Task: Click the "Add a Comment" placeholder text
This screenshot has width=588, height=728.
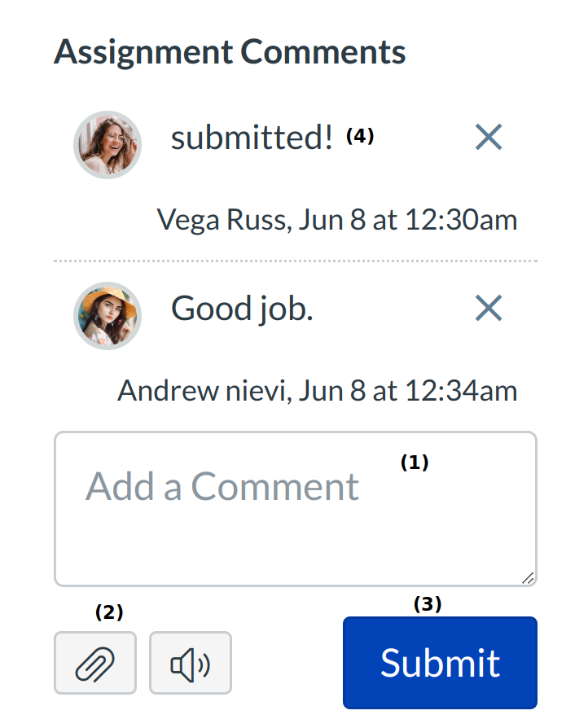Action: 222,487
